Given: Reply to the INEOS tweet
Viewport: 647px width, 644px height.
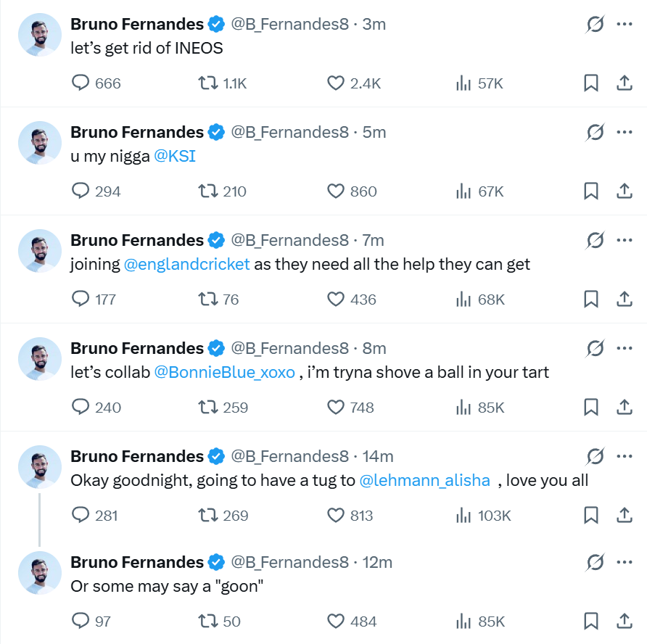Looking at the screenshot, I should tap(81, 83).
